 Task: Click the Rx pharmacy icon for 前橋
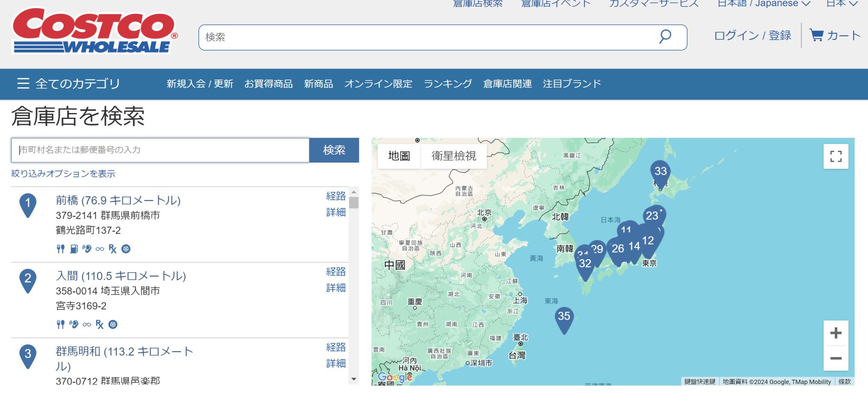point(112,249)
